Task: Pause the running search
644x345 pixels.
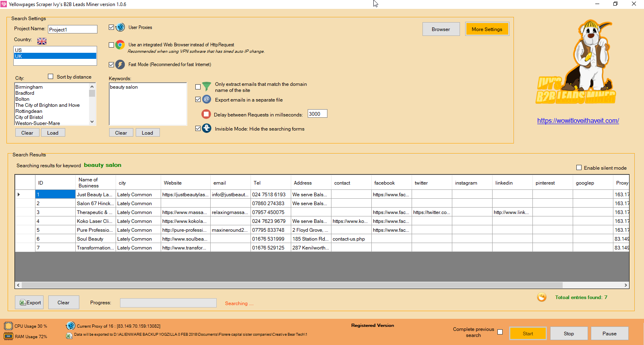Action: pos(609,333)
